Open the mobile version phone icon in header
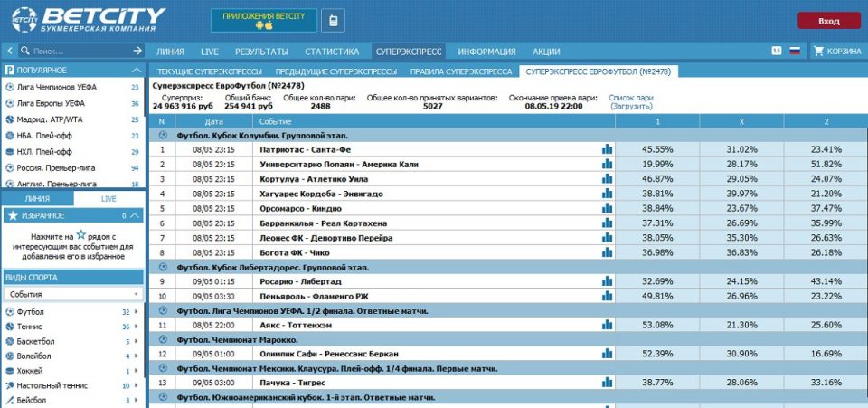The image size is (868, 408). pyautogui.click(x=333, y=20)
